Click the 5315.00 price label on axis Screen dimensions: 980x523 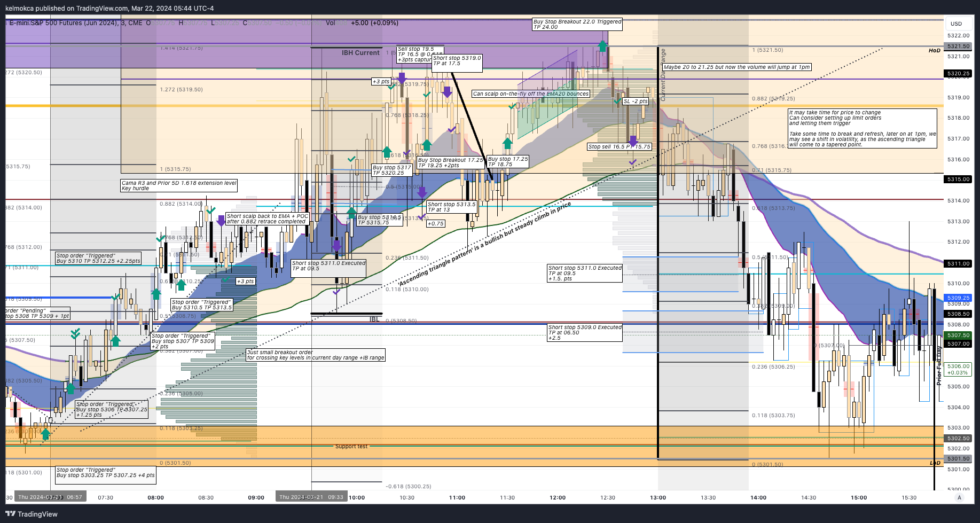pos(959,179)
